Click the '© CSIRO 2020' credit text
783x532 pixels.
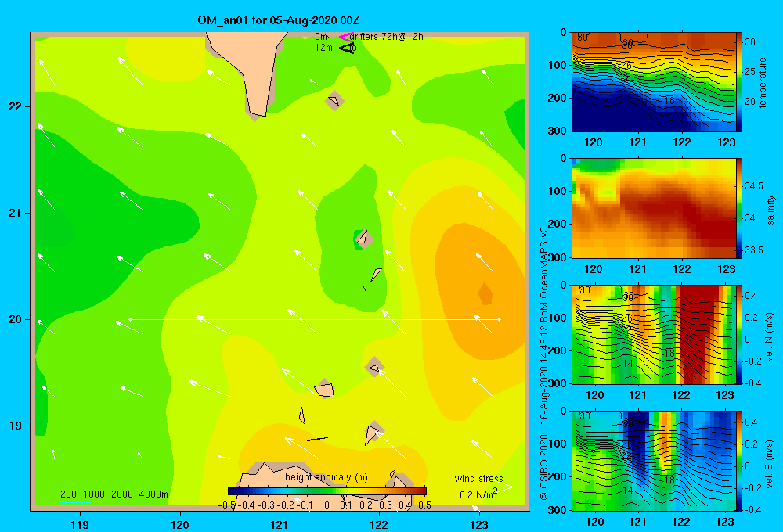pyautogui.click(x=545, y=467)
